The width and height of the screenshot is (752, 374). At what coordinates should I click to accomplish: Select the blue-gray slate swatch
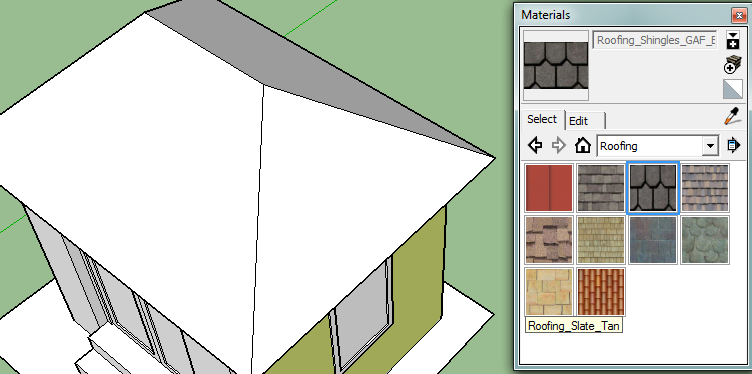point(653,240)
